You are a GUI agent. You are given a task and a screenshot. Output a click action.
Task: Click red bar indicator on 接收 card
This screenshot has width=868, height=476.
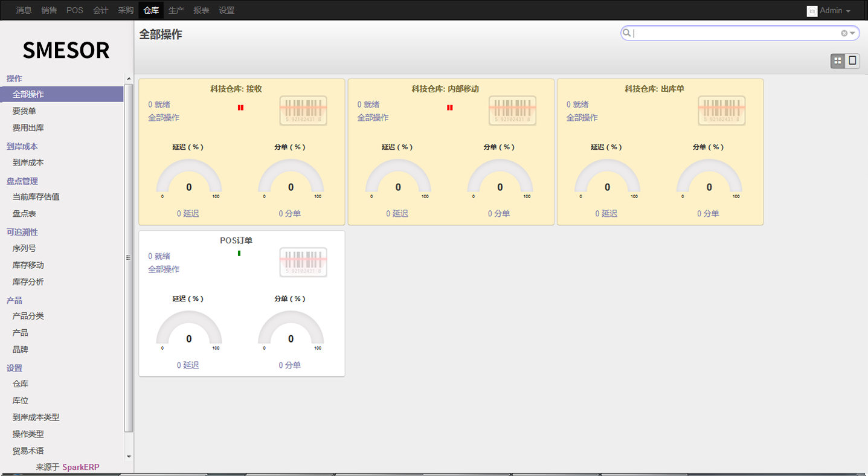[240, 108]
